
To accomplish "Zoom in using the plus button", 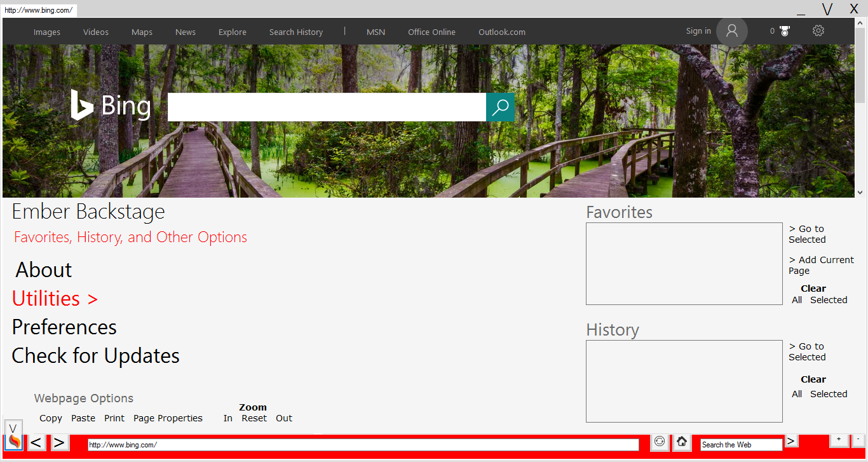I will tap(839, 439).
